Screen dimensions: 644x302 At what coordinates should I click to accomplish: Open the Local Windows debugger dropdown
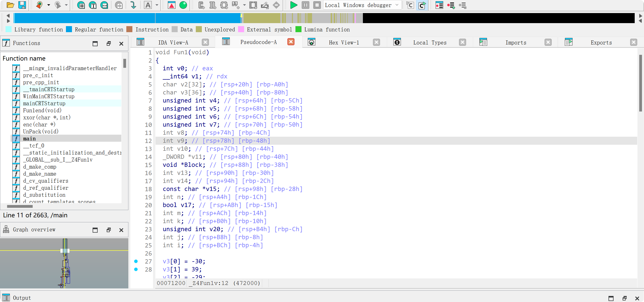pyautogui.click(x=397, y=5)
